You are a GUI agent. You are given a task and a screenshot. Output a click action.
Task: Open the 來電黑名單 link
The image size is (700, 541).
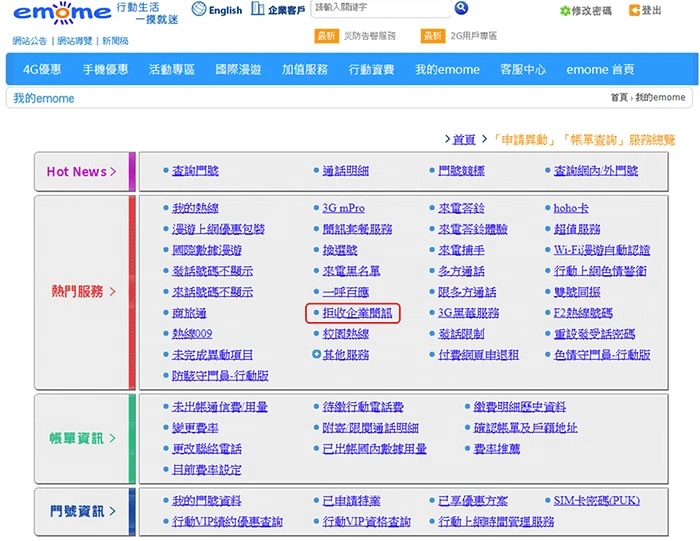pyautogui.click(x=351, y=271)
